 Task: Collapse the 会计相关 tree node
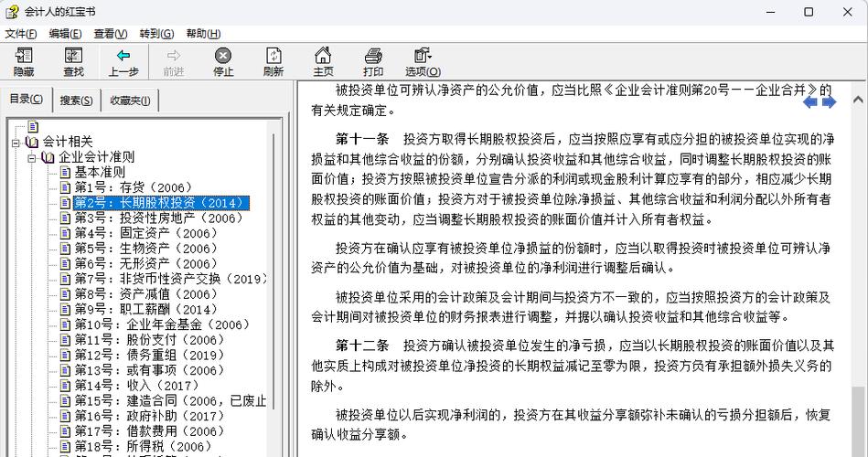pos(16,143)
